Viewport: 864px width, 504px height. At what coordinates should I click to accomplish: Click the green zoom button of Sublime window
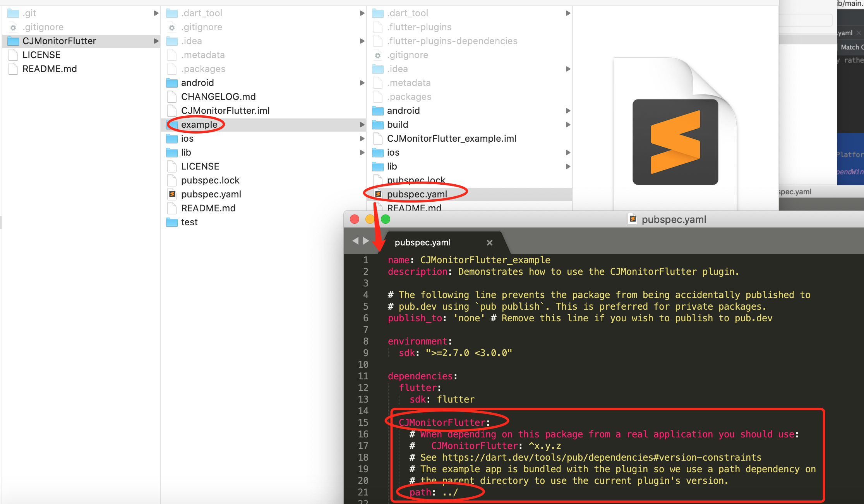[386, 219]
